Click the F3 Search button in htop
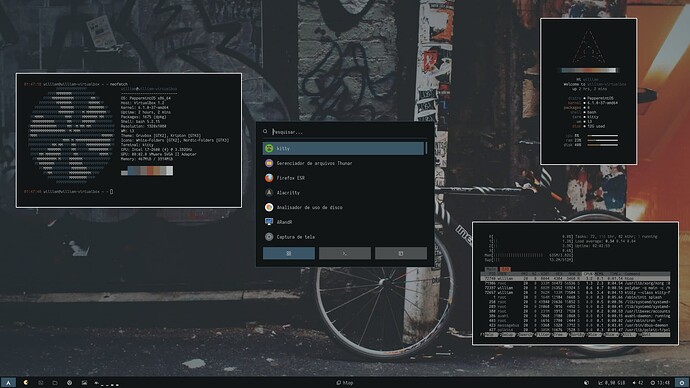690x388 pixels. coord(525,335)
